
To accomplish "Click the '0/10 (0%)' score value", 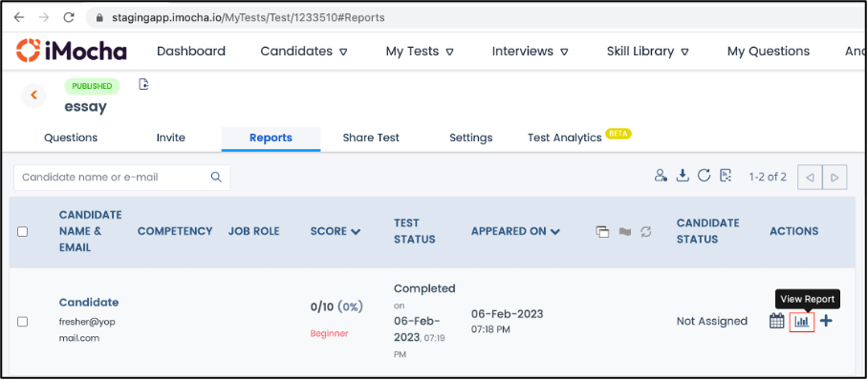I will point(336,307).
